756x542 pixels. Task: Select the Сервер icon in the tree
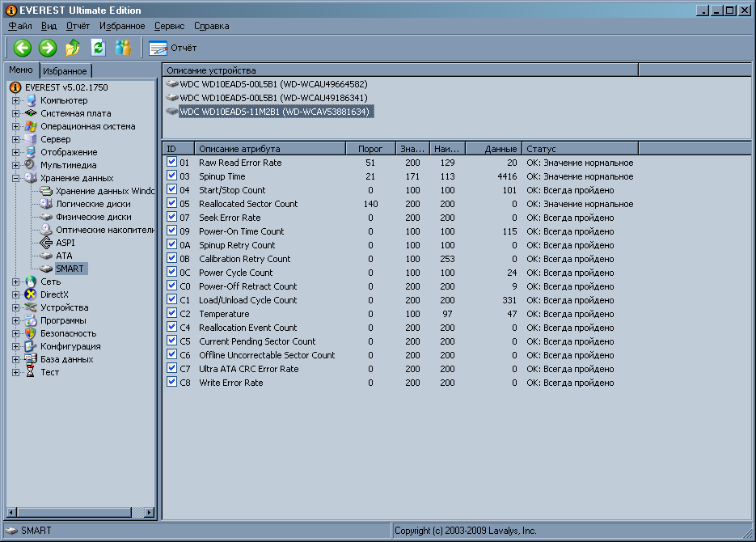(x=31, y=139)
